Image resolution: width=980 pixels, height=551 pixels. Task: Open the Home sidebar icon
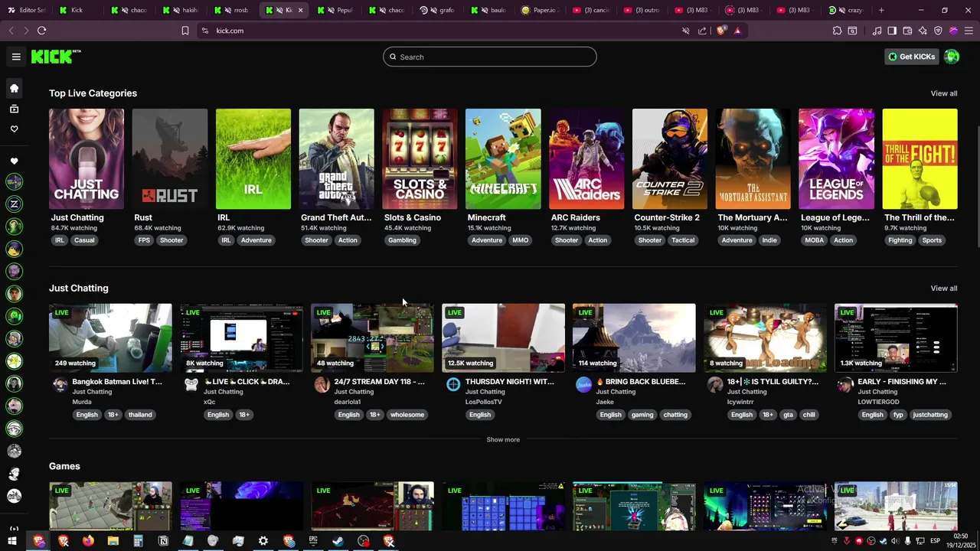click(x=14, y=88)
